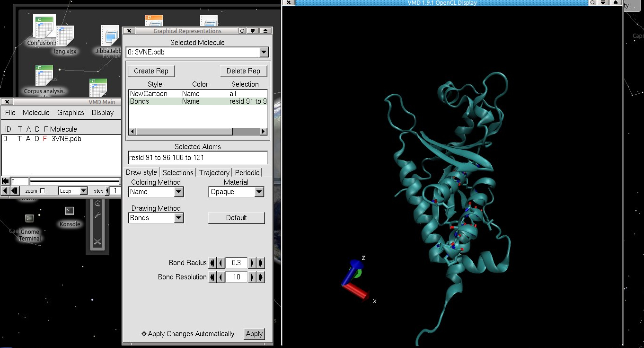Decrease Bond Radius by a large step
644x348 pixels.
tap(212, 263)
